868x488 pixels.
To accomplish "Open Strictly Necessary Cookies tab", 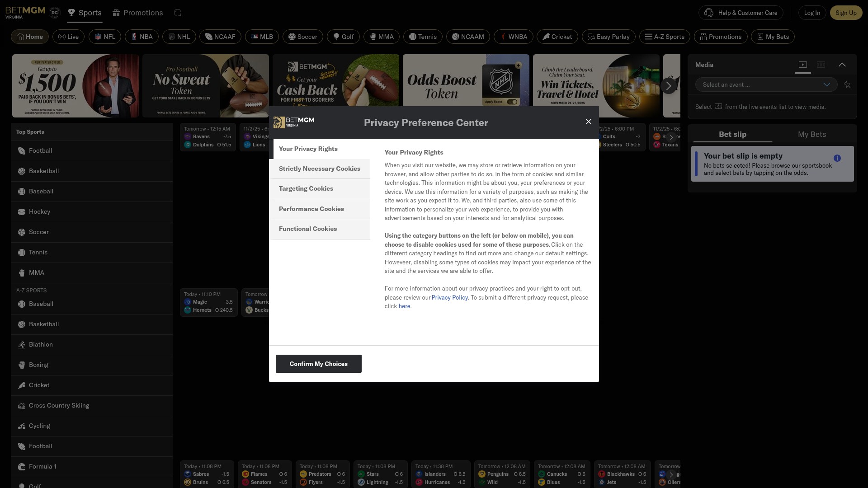I will click(320, 169).
